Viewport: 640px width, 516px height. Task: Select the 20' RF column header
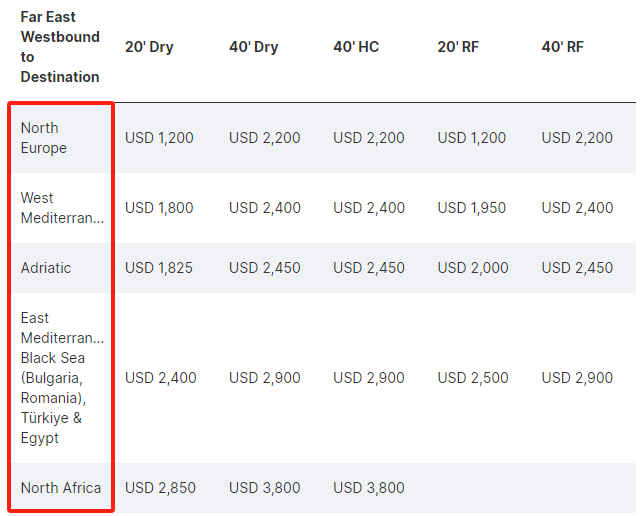click(458, 47)
